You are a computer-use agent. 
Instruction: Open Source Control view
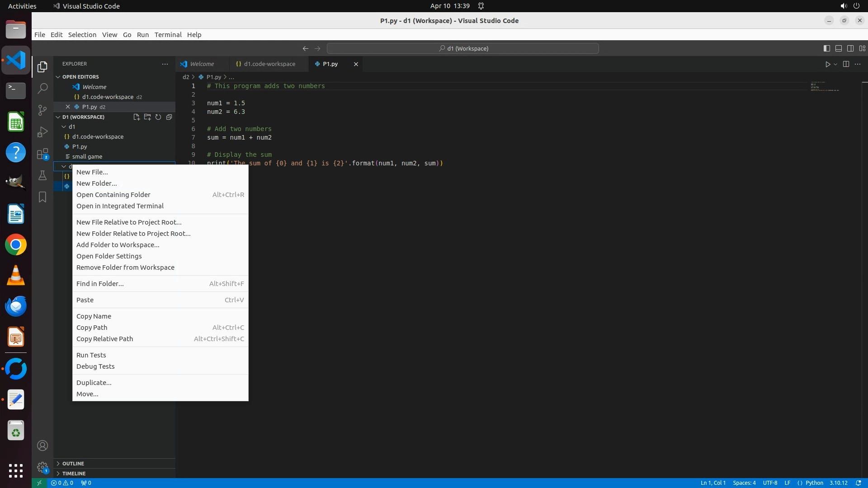42,110
